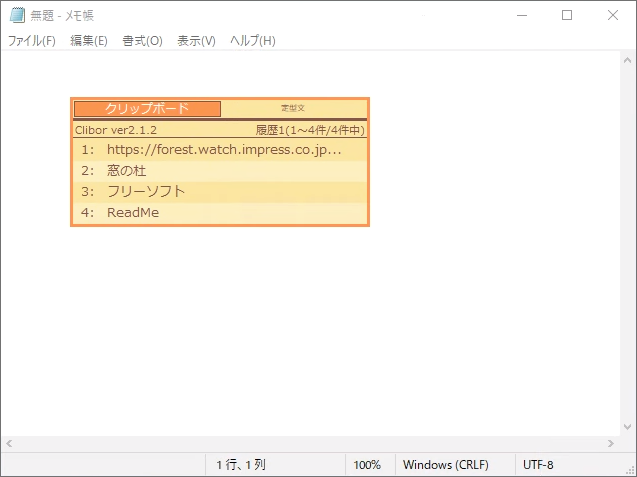Open the 書式(O) menu
This screenshot has height=477, width=637.
142,41
